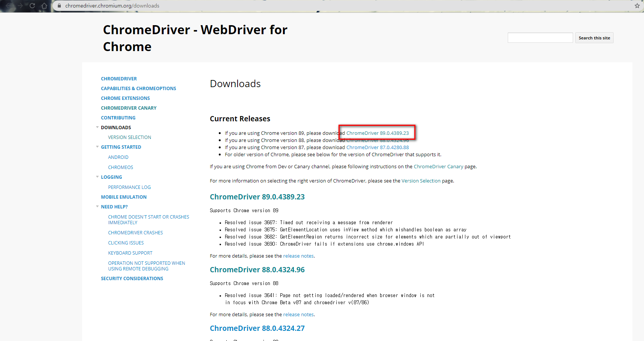Click the site search input box

(540, 38)
